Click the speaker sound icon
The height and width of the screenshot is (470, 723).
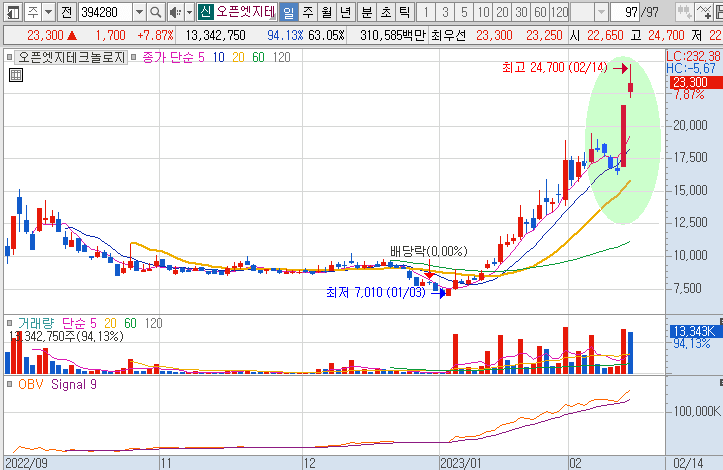[175, 12]
